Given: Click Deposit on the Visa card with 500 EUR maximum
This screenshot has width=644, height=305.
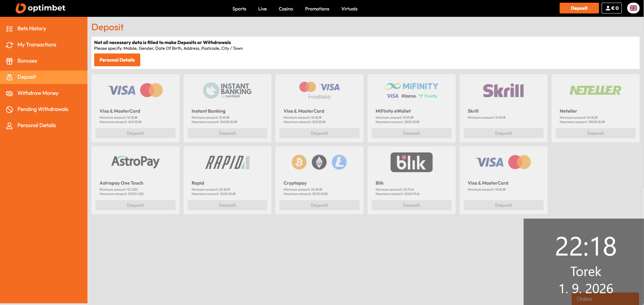Looking at the screenshot, I should [x=319, y=133].
